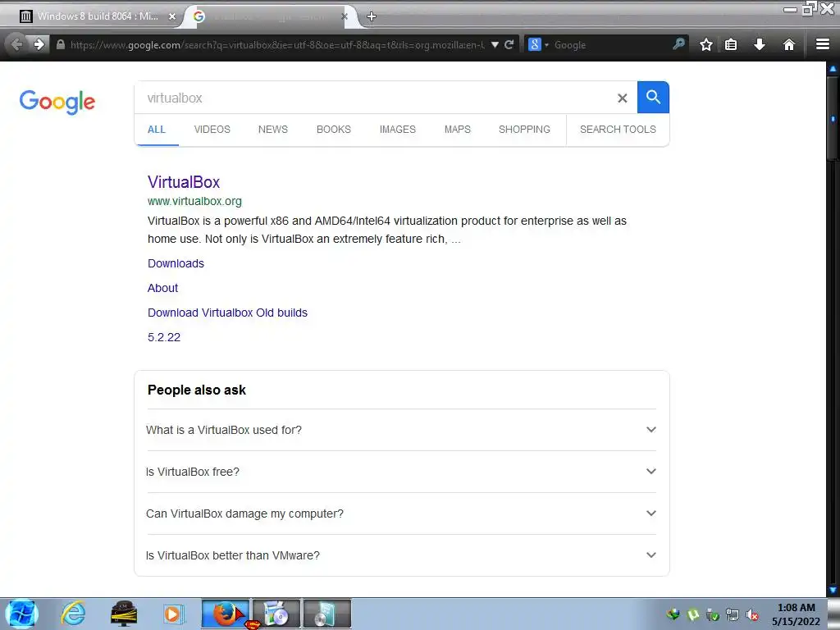
Task: Expand 'Is VirtualBox free?' question
Action: [401, 472]
